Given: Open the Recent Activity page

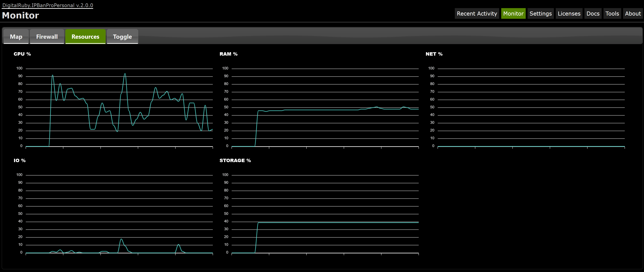Looking at the screenshot, I should click(x=477, y=14).
